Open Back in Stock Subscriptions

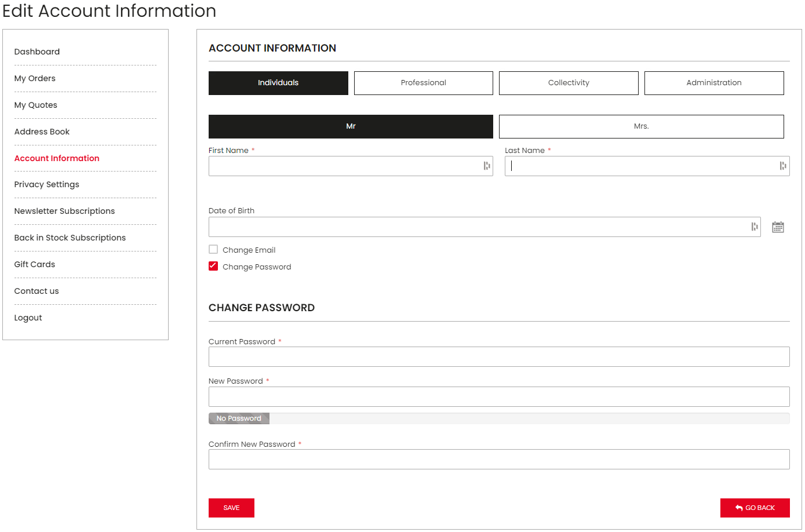tap(70, 238)
